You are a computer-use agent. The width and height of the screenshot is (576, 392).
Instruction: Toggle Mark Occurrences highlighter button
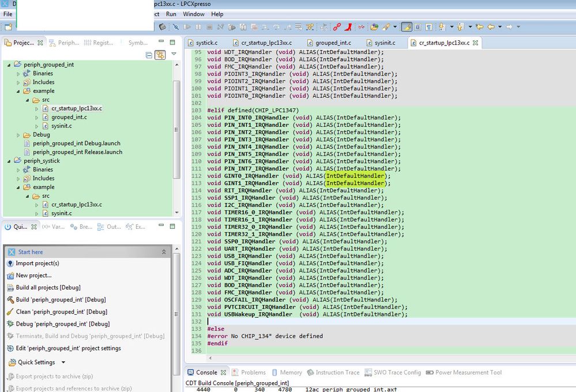pyautogui.click(x=406, y=27)
